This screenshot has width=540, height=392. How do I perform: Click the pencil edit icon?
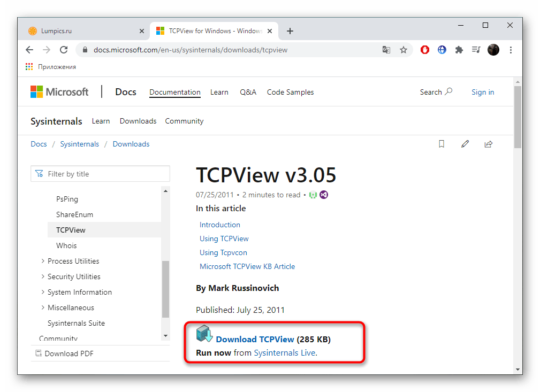465,144
